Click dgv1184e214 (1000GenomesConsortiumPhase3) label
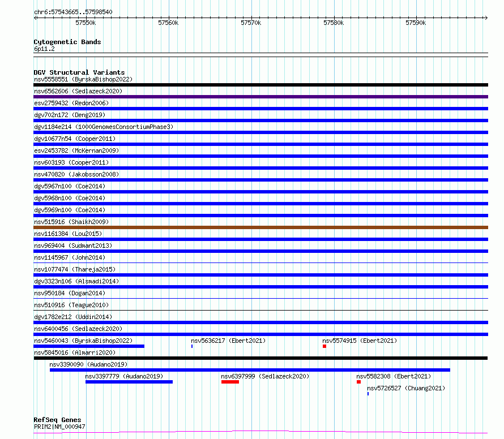The image size is (504, 439). (104, 127)
